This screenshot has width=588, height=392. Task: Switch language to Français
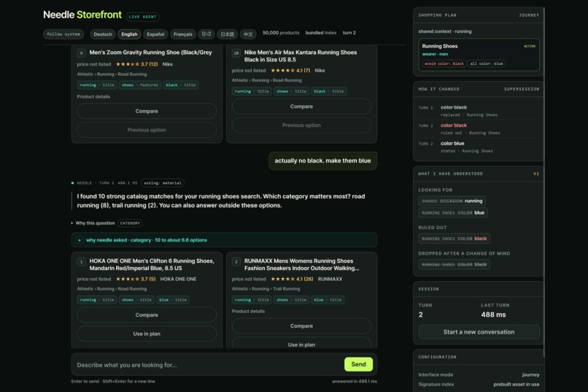pos(183,34)
